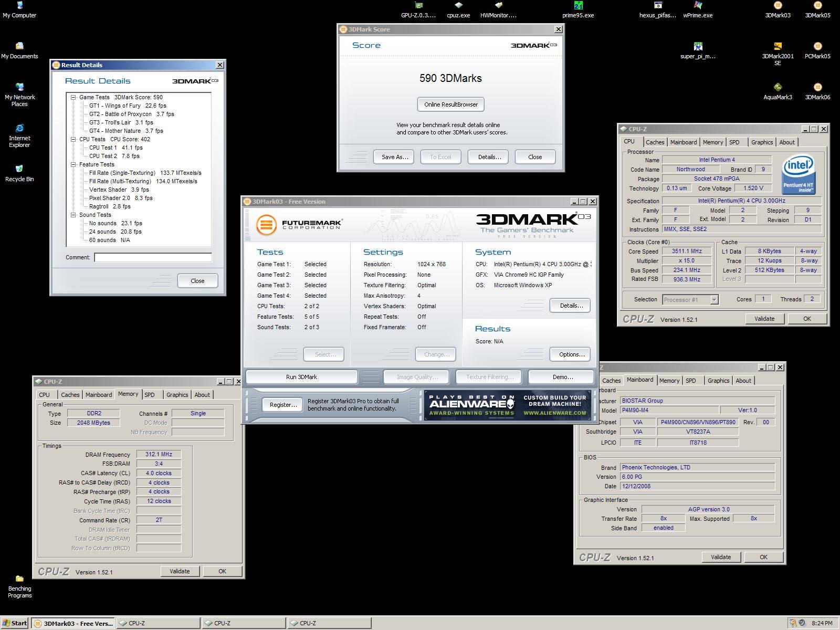Screen dimensions: 840x630
Task: Click the Alienware advertisement banner
Action: pos(508,405)
